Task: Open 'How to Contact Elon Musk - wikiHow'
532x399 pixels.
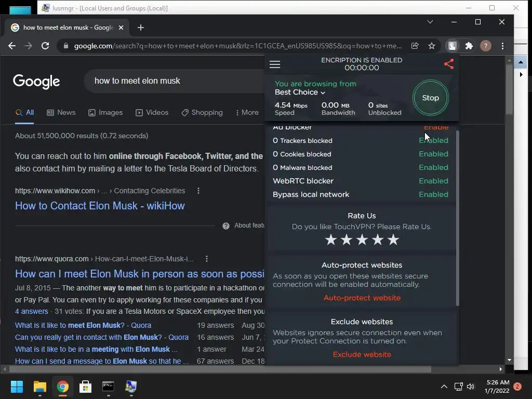Action: pyautogui.click(x=100, y=206)
